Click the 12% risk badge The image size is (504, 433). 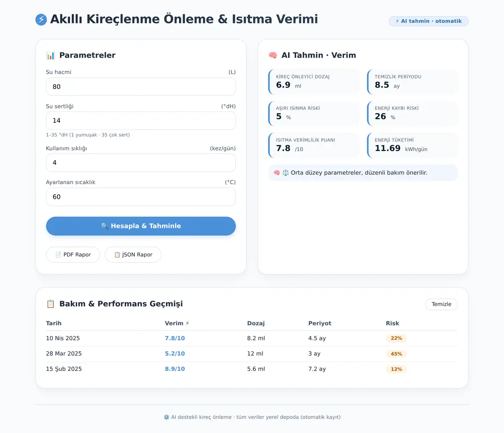click(396, 369)
